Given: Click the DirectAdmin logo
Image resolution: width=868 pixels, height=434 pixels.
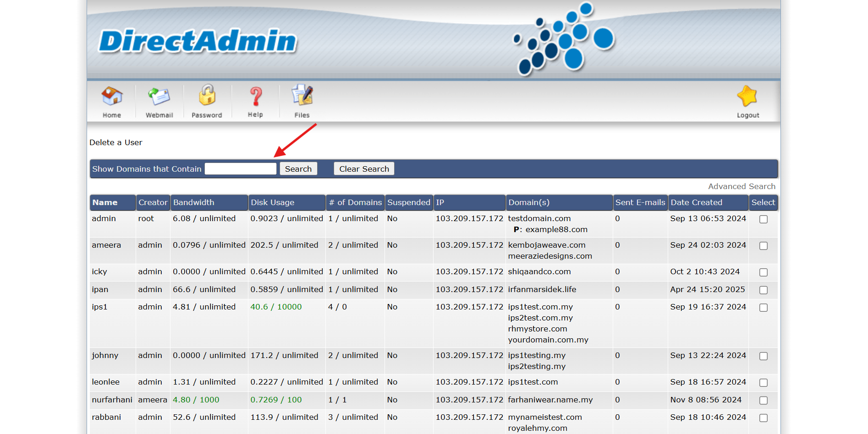Looking at the screenshot, I should tap(198, 41).
